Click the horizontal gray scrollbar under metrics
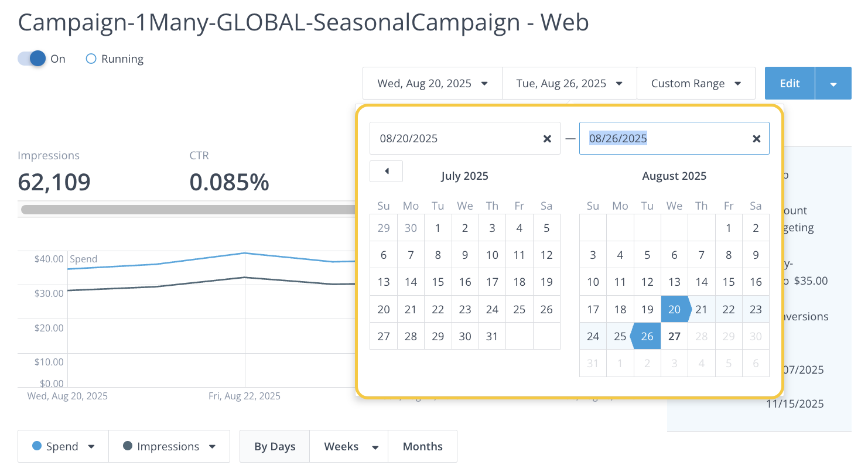Screen dimensions: 868x472 [x=187, y=209]
